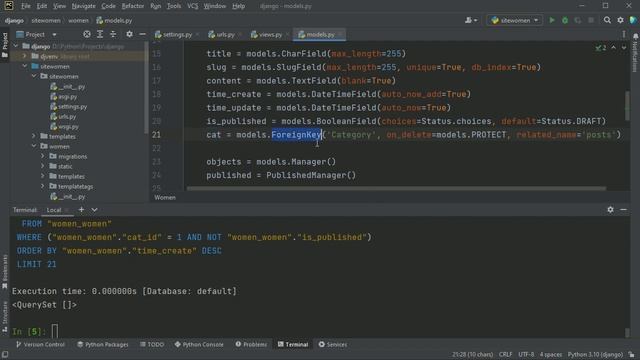Open Notifications side panel
Screen dimensions: 640x360
click(x=636, y=53)
